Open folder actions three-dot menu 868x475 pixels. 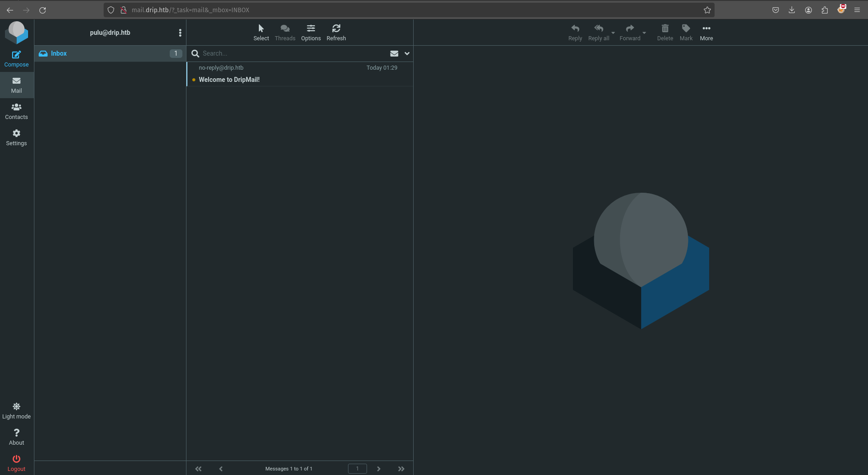tap(180, 33)
